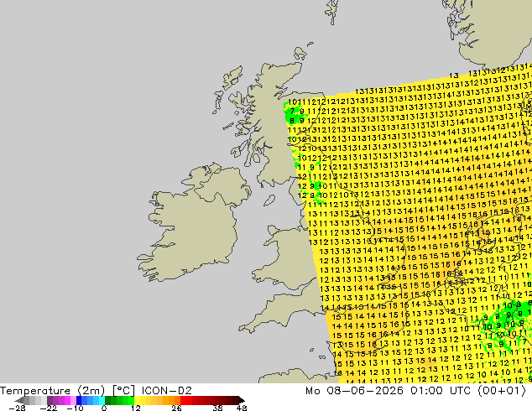Pick the dark brown right arrow end of the color bar
This screenshot has width=532, height=411.
pyautogui.click(x=241, y=400)
